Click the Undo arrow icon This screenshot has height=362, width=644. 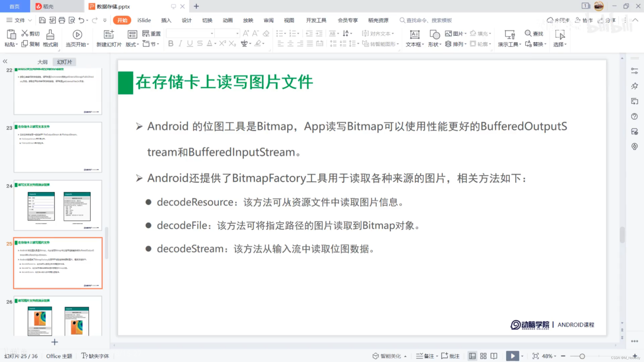pyautogui.click(x=81, y=20)
